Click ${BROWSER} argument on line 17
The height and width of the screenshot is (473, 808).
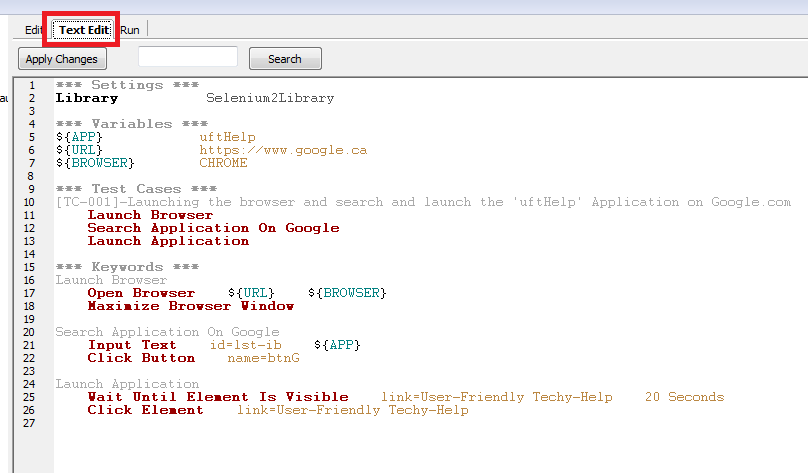(x=347, y=293)
